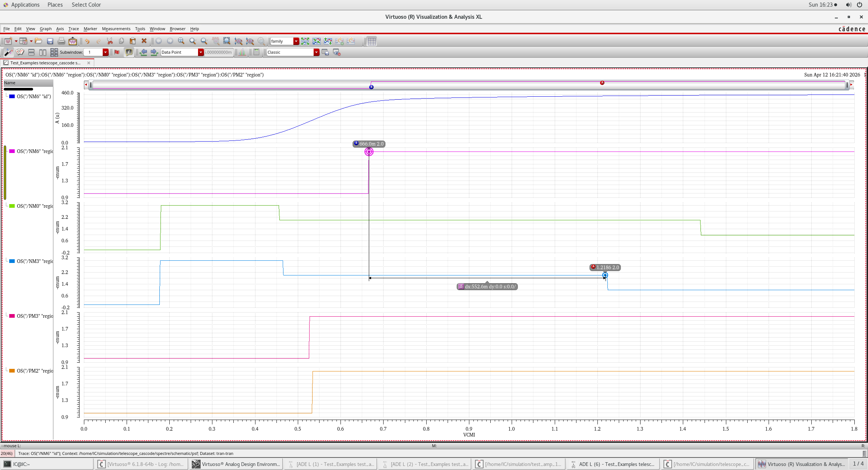The width and height of the screenshot is (868, 470).
Task: Click the undo arrow icon
Action: click(87, 41)
